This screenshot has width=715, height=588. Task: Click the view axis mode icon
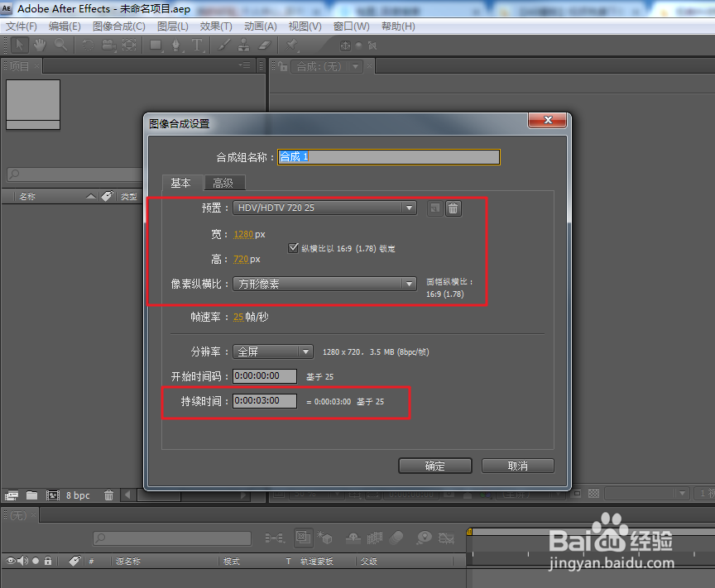pos(372,45)
